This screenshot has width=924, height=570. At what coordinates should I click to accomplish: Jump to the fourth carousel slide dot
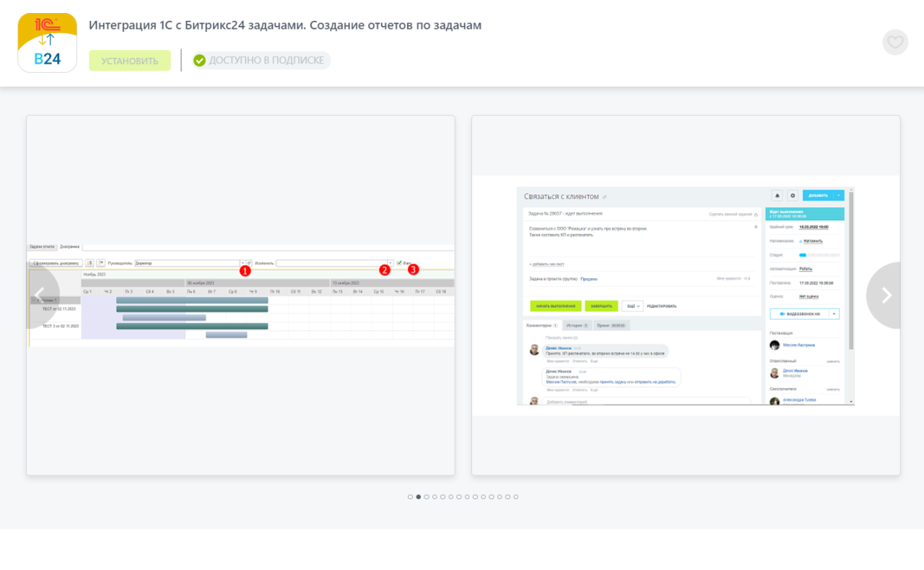(435, 497)
